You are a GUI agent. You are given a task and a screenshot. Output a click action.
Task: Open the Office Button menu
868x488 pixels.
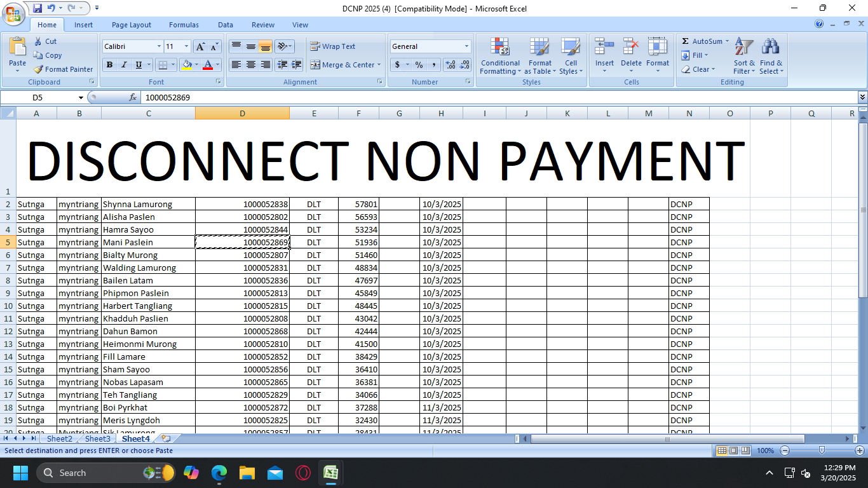[x=13, y=13]
